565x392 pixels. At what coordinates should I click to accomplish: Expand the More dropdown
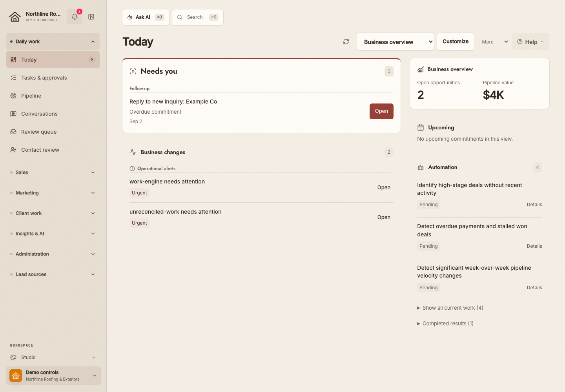(494, 42)
